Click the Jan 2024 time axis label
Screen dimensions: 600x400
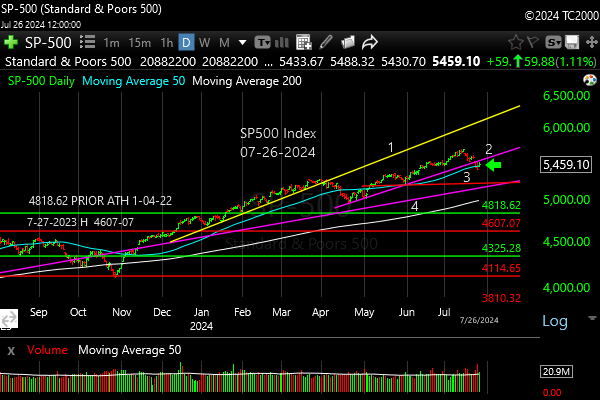pos(202,319)
